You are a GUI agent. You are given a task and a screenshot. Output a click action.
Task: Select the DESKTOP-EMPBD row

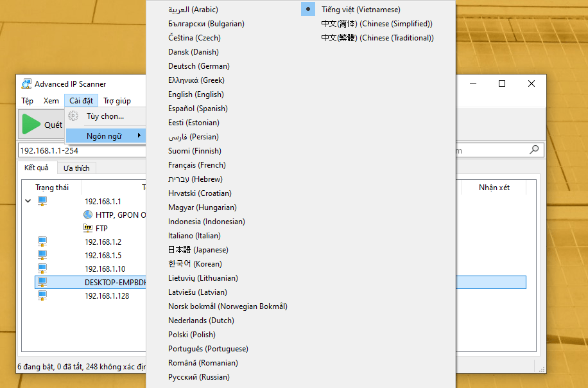click(x=280, y=282)
